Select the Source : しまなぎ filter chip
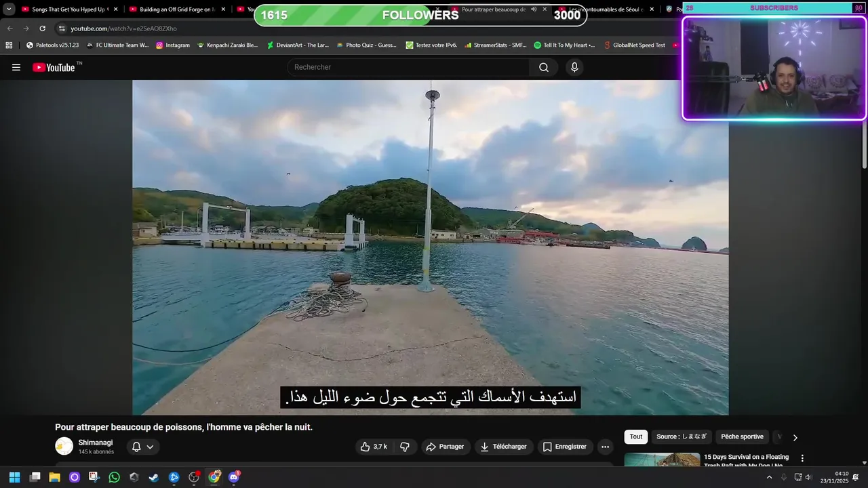868x488 pixels. (682, 437)
